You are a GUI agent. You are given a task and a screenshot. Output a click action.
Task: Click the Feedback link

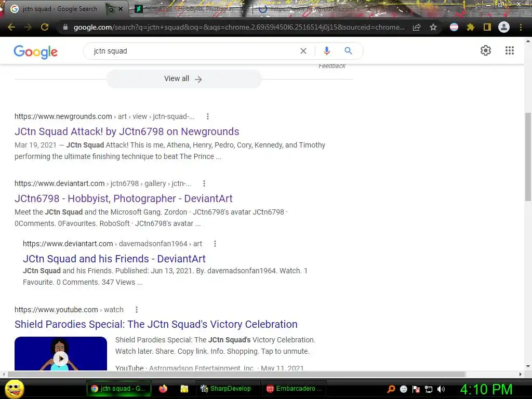pyautogui.click(x=332, y=66)
